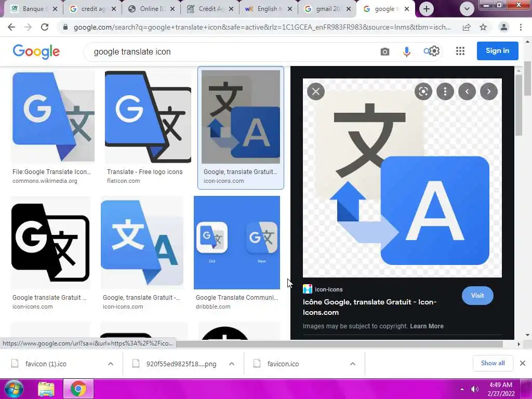Close the downloads bar
Screen dimensions: 532x399
523,363
